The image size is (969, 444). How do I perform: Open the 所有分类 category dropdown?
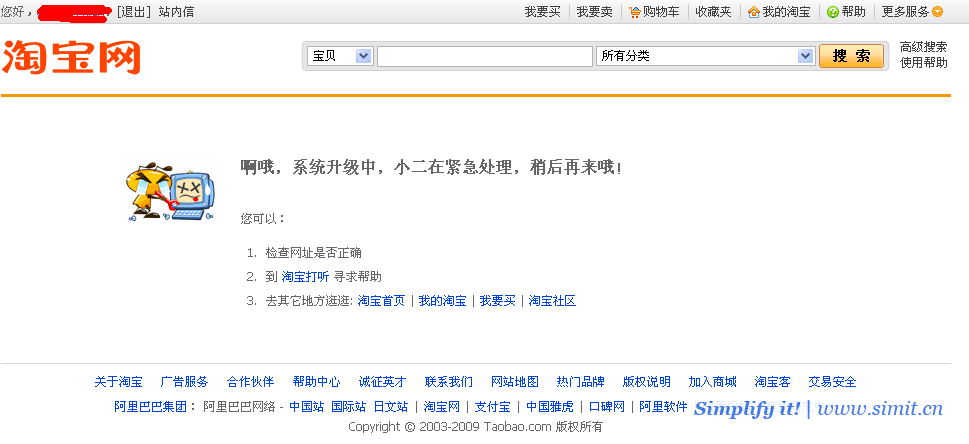coord(706,56)
